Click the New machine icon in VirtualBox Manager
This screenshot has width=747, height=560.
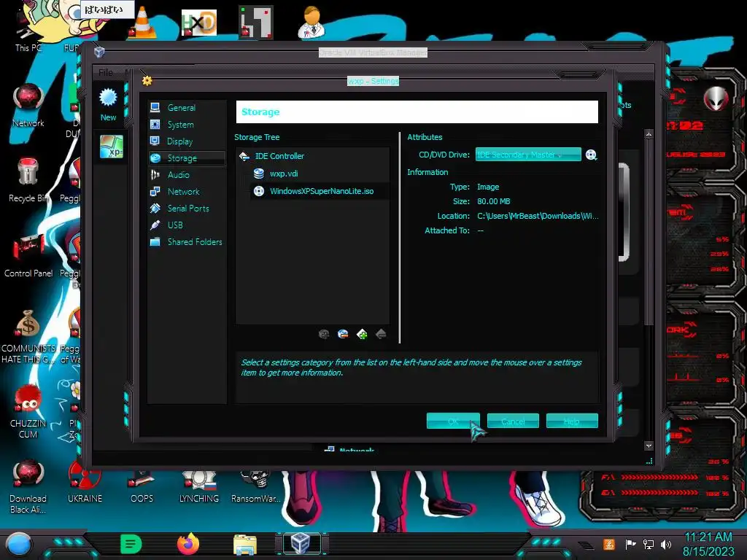point(108,105)
